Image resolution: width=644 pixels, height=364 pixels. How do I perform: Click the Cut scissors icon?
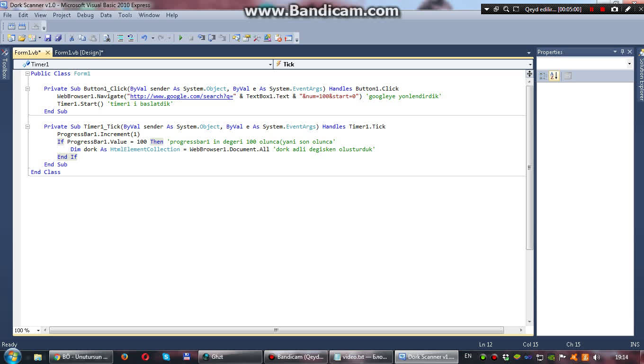point(72,38)
